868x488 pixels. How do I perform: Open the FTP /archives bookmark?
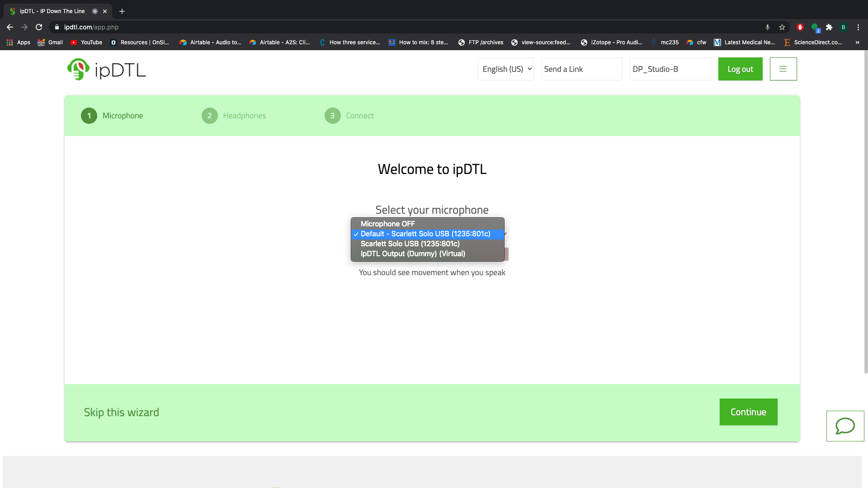(481, 42)
